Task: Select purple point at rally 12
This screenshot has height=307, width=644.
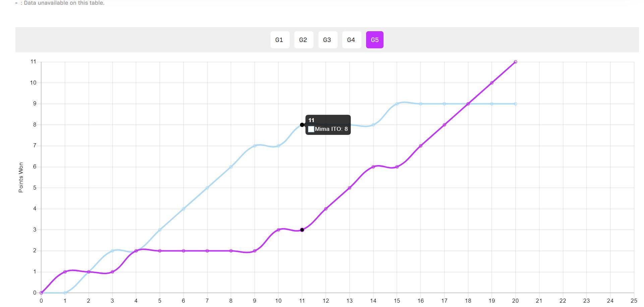Action: coord(326,209)
